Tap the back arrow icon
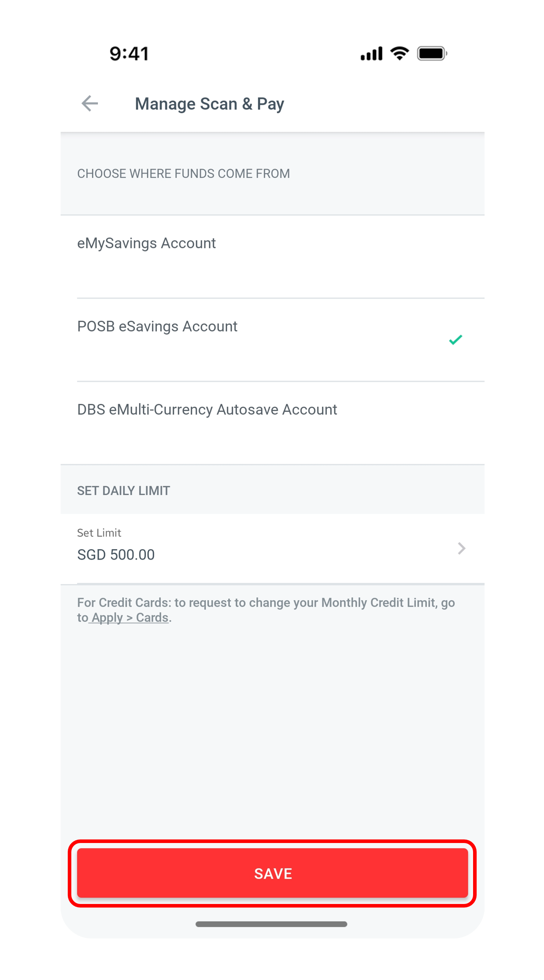544x980 pixels. 90,104
